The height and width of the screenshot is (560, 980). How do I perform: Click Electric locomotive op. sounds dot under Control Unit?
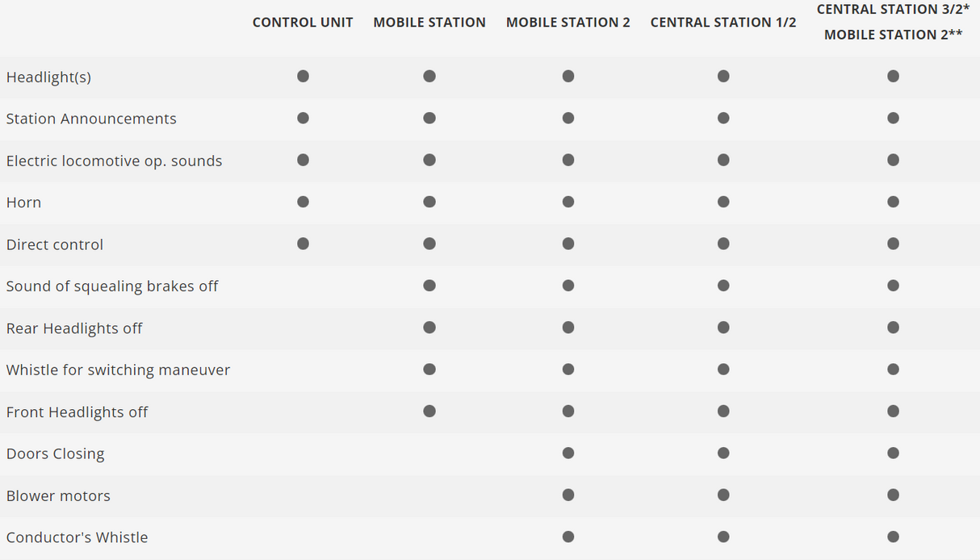coord(303,160)
